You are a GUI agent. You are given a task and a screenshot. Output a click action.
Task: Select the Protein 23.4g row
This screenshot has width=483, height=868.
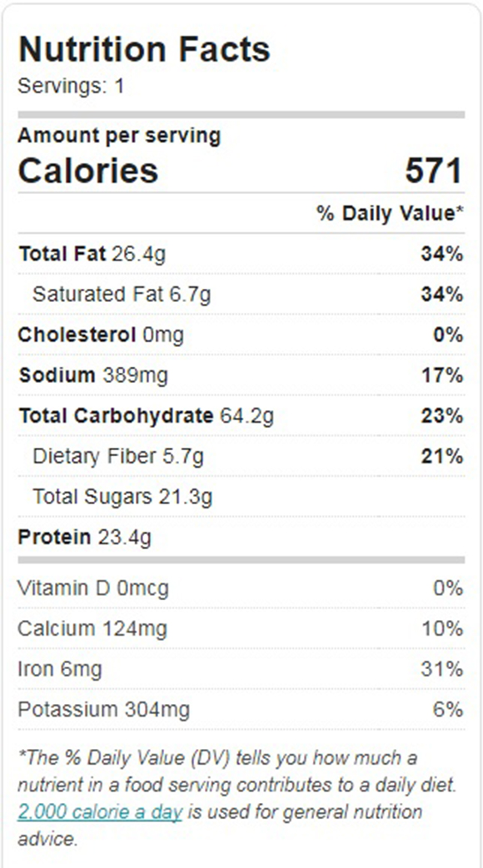point(241,537)
